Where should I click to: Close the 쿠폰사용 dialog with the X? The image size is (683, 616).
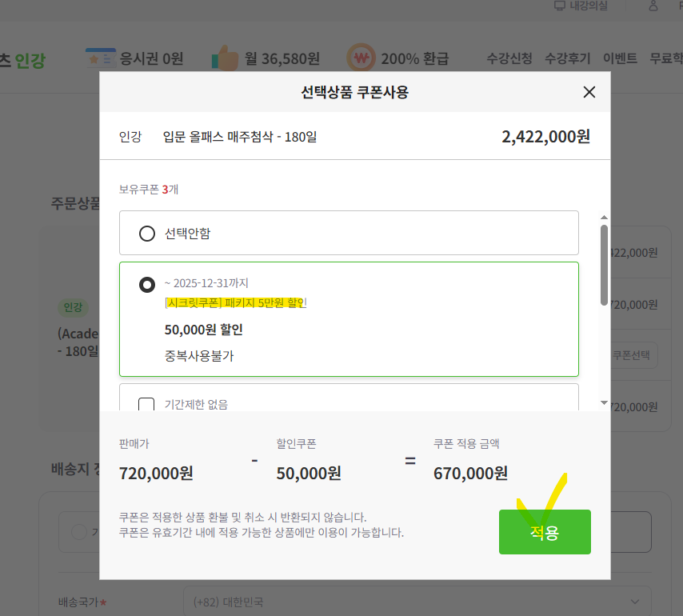point(589,92)
